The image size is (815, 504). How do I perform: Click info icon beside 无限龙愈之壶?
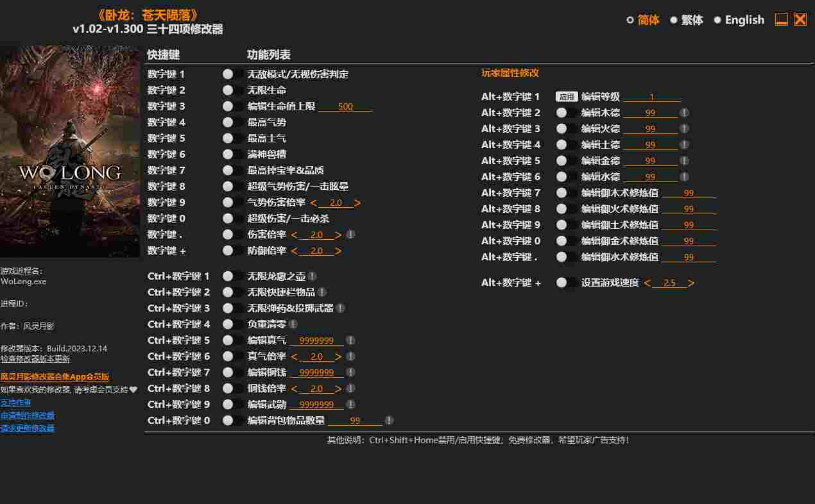click(312, 276)
